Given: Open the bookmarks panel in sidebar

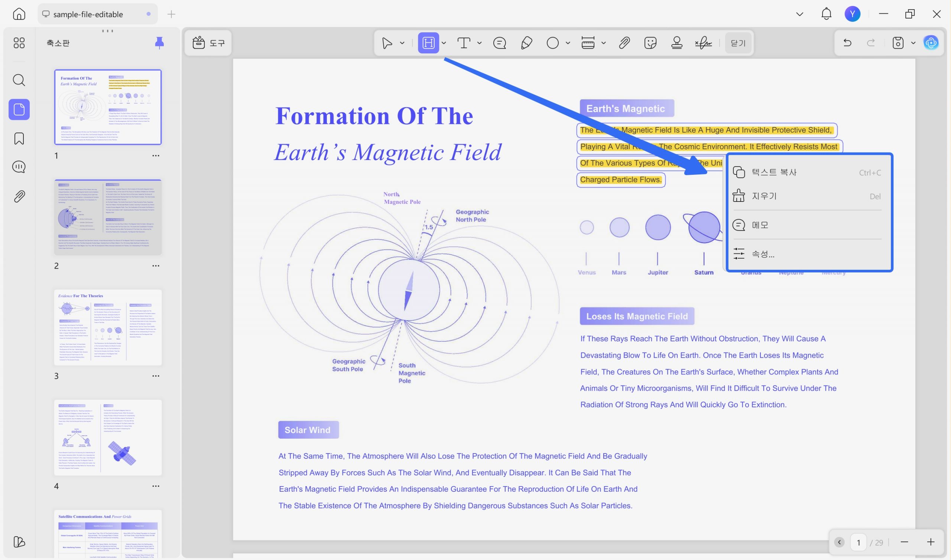Looking at the screenshot, I should [19, 138].
